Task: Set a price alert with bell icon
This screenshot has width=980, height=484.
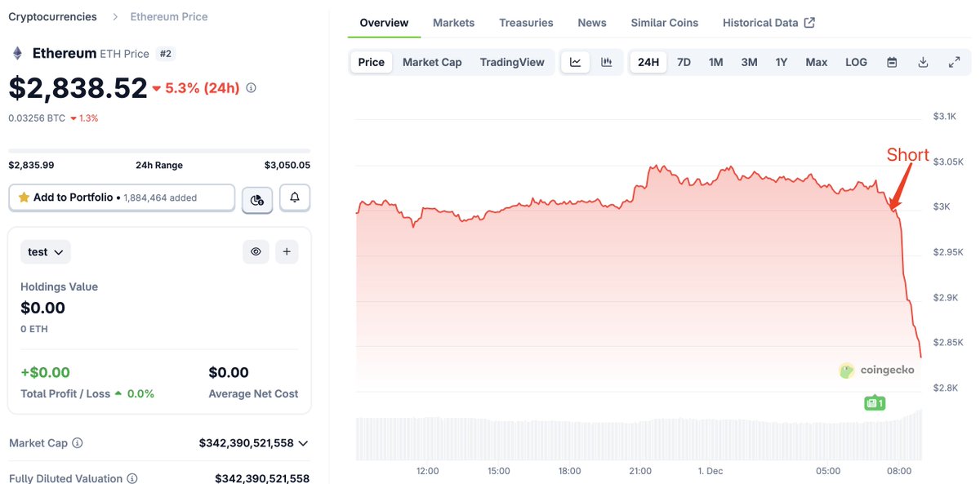Action: [x=294, y=198]
